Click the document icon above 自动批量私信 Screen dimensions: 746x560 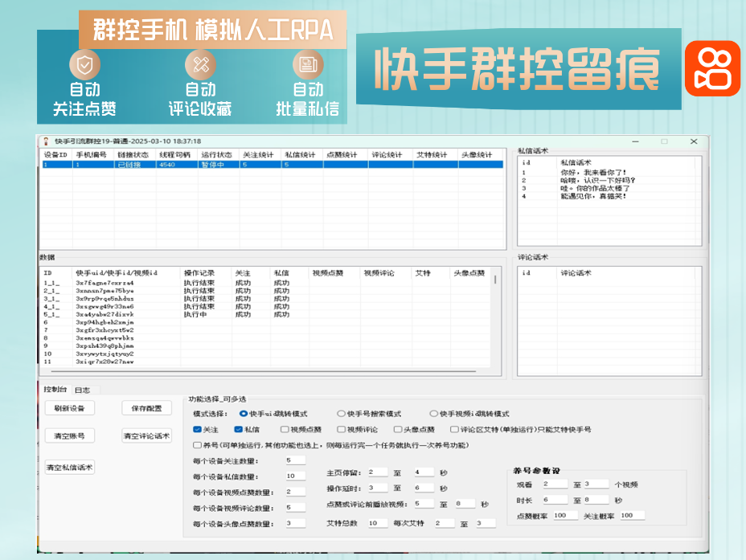click(x=309, y=64)
